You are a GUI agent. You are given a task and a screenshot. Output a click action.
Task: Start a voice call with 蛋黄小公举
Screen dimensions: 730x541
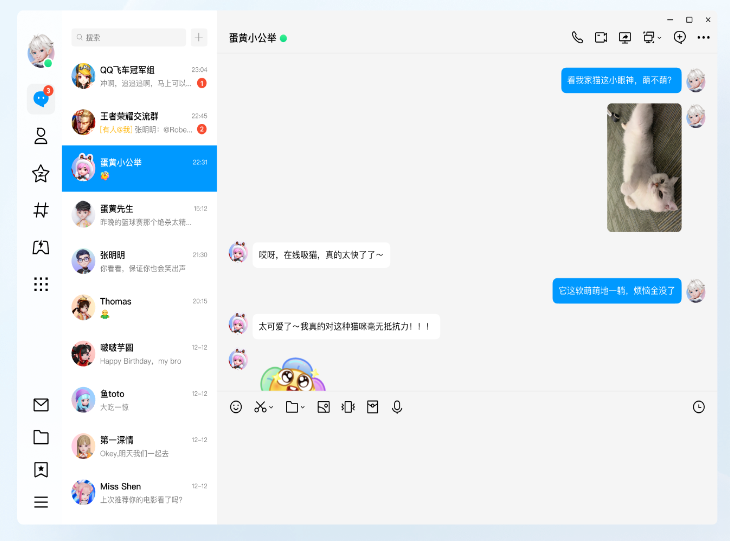[x=577, y=37]
